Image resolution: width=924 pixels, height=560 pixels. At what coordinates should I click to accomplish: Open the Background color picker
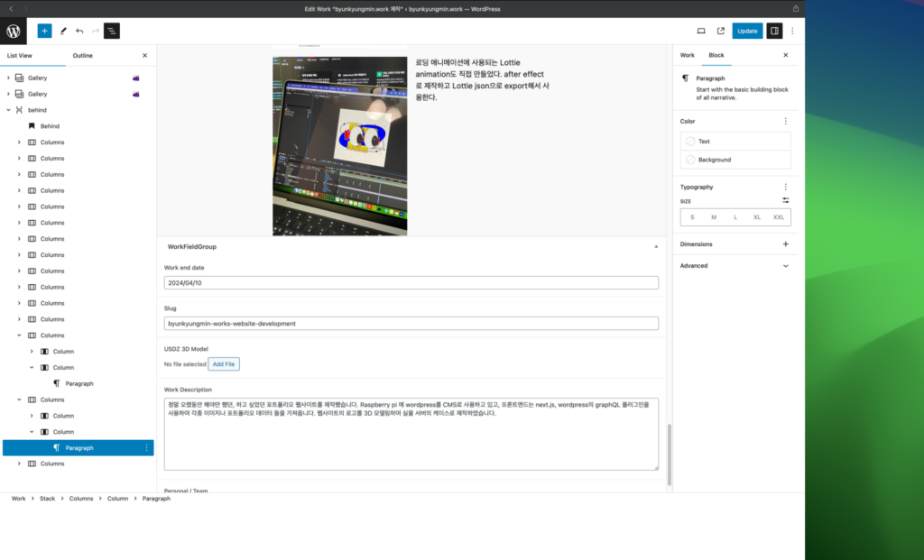coord(735,160)
